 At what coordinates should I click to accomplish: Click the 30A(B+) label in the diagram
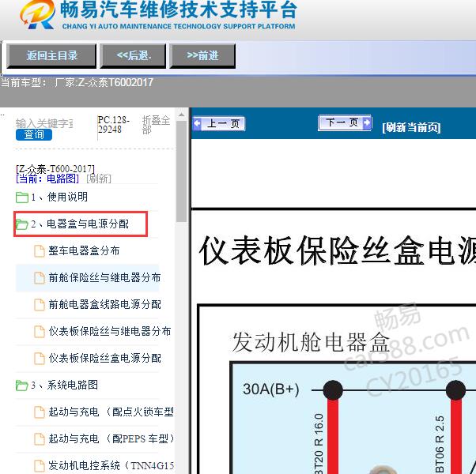coord(270,389)
